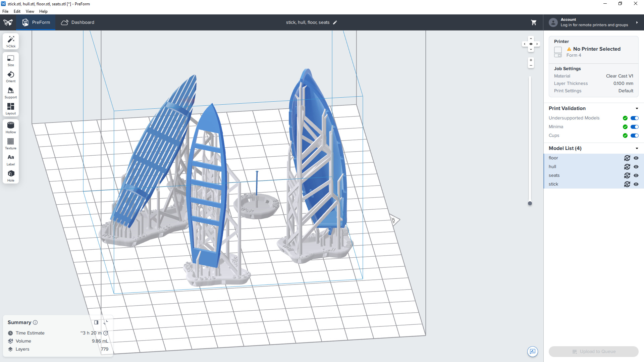644x362 pixels.
Task: Open the File menu
Action: 5,11
